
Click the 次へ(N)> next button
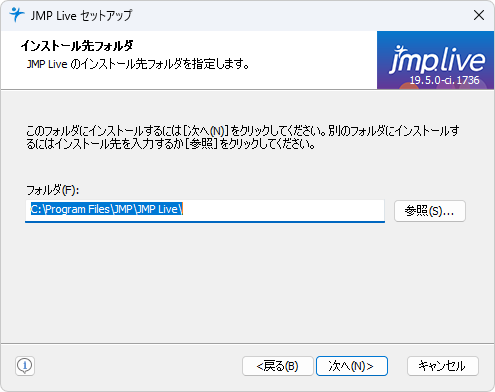coord(352,366)
